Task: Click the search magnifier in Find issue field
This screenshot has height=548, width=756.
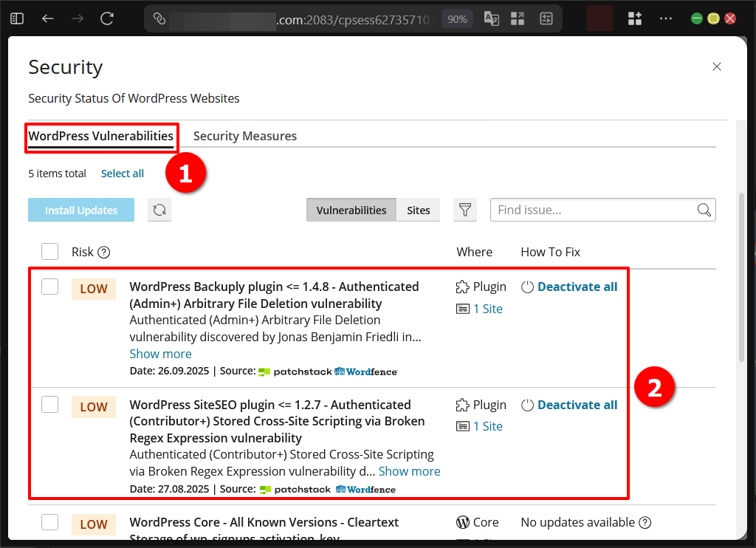Action: pos(704,210)
